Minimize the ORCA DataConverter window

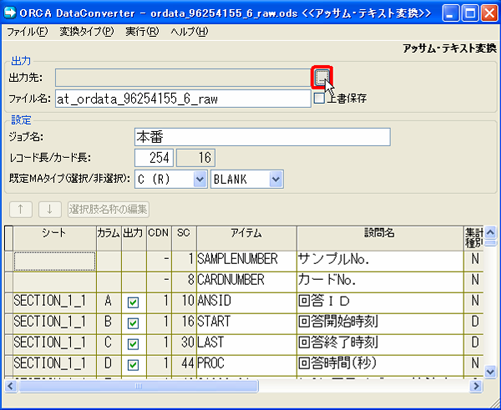(450, 13)
